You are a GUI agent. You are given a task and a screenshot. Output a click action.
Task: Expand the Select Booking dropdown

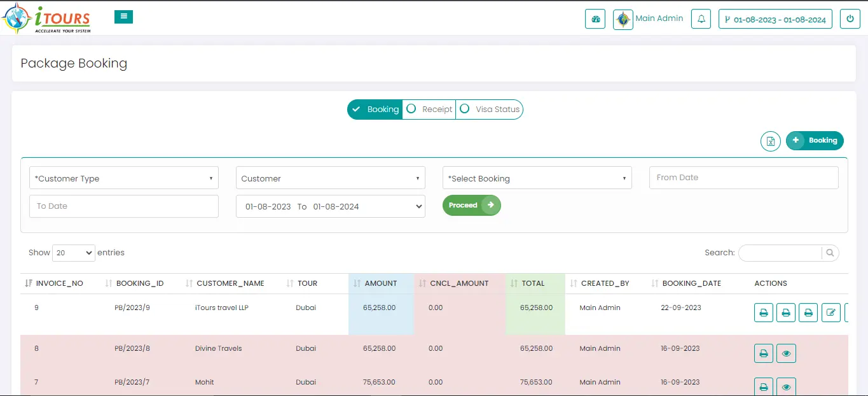click(537, 178)
